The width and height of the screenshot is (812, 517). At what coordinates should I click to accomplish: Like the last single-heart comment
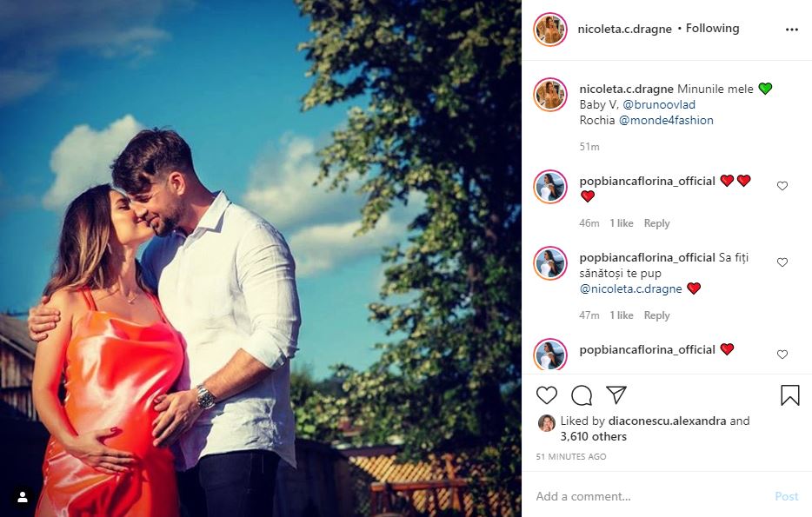pyautogui.click(x=782, y=355)
